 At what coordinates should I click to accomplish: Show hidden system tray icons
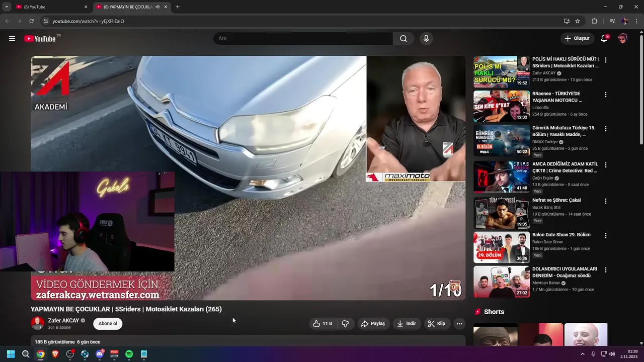tap(583, 354)
